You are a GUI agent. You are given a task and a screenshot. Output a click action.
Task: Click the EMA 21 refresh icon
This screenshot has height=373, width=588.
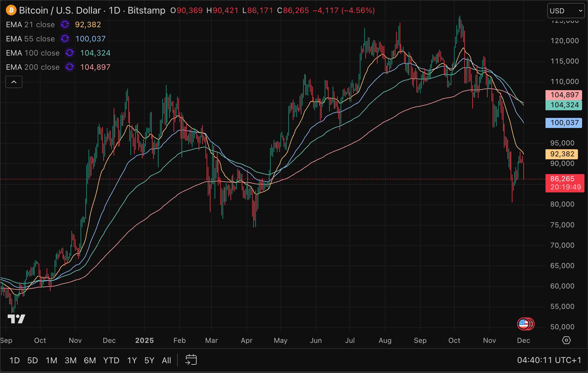coord(65,25)
